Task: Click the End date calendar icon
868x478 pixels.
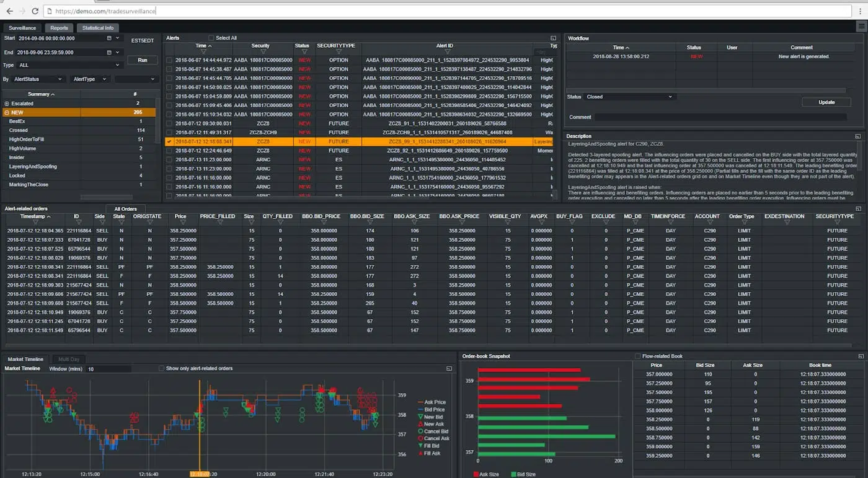Action: 109,53
